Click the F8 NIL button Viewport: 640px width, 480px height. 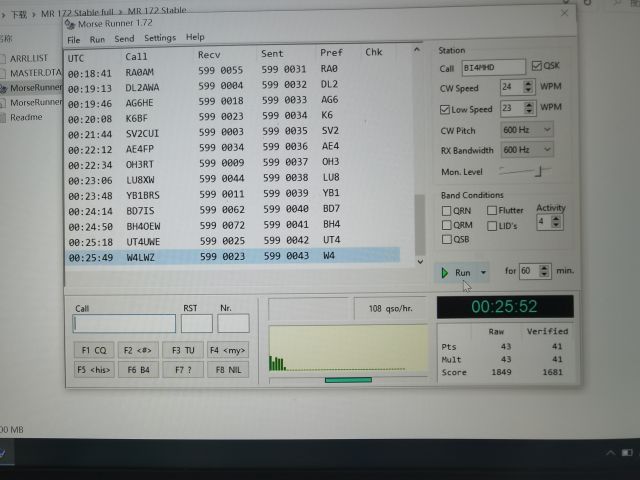tap(228, 370)
